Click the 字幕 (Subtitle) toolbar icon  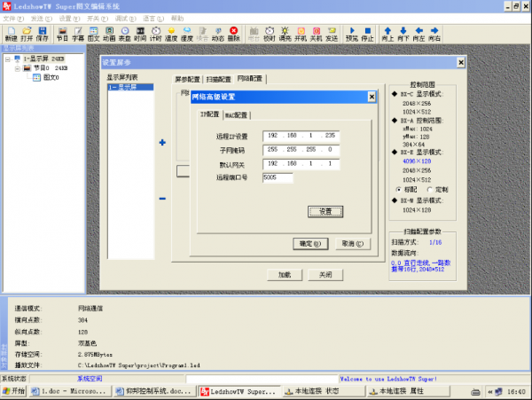pos(78,34)
